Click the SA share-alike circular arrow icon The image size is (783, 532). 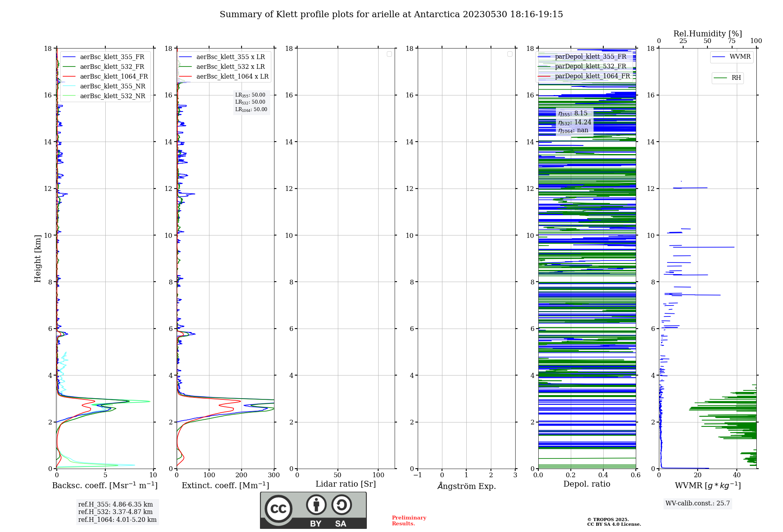341,505
